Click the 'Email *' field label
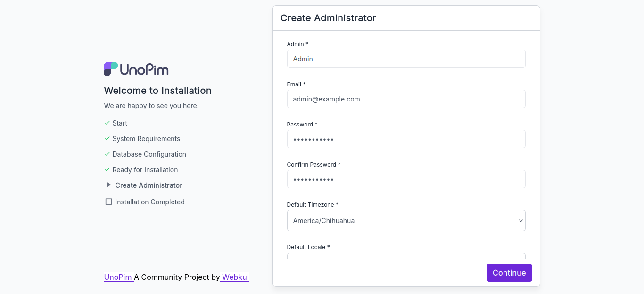 (x=296, y=84)
